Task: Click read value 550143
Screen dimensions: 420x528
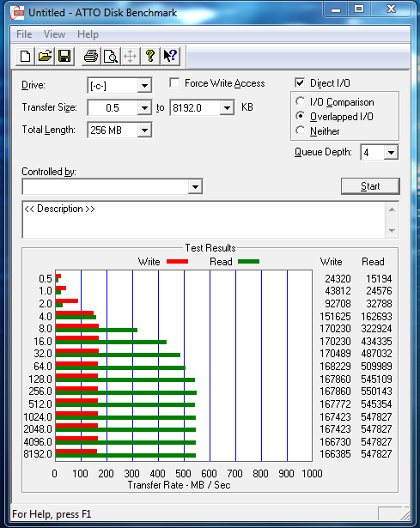Action: coord(376,391)
